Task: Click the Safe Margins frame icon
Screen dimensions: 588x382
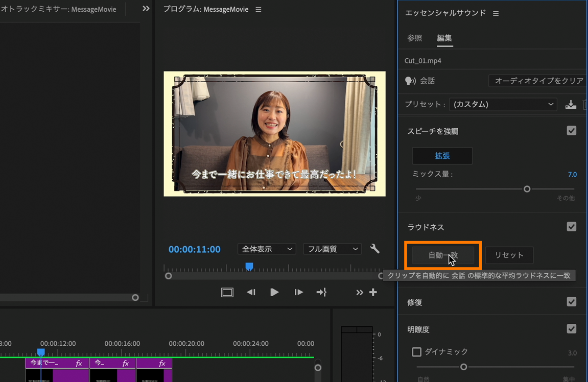Action: coord(227,293)
